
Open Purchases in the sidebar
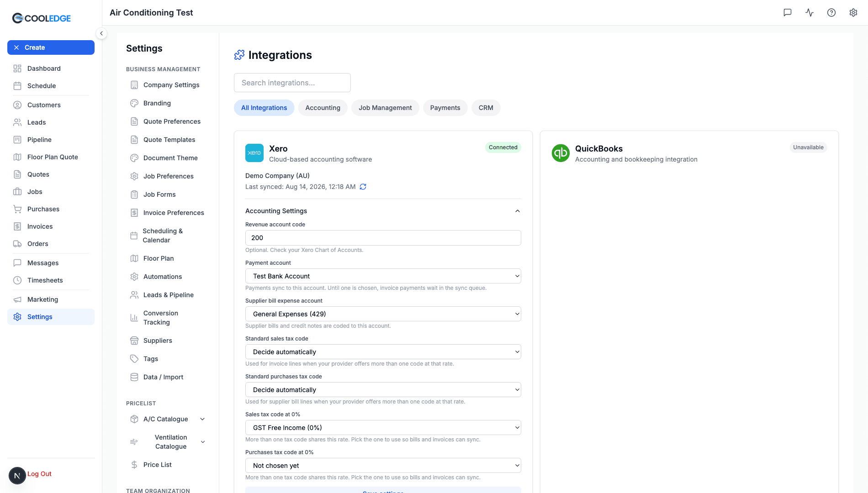51,209
